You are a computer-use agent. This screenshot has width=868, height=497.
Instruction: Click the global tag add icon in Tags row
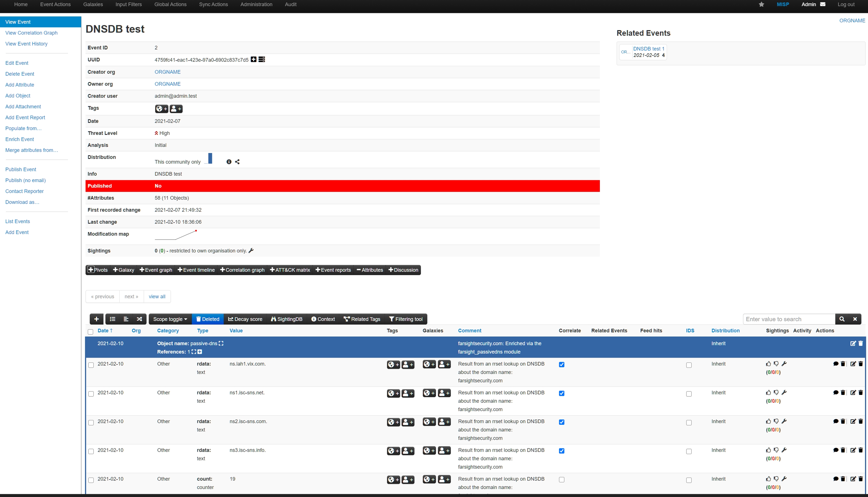(161, 109)
